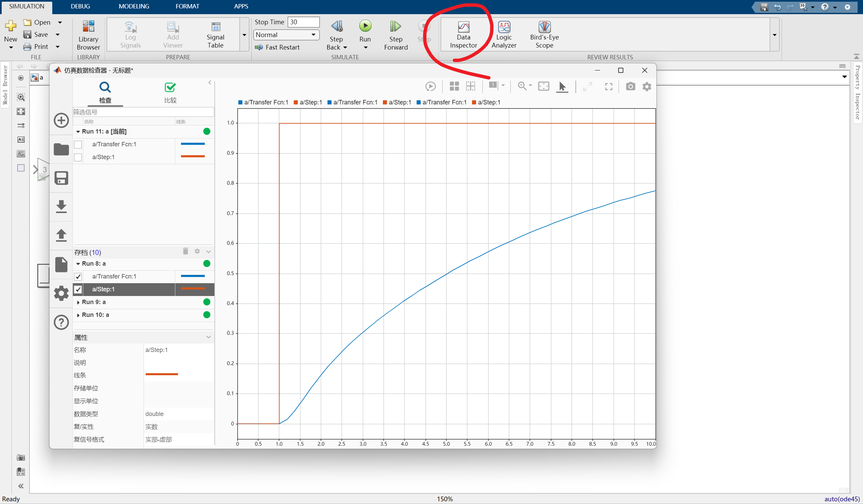Click the export upload arrow icon
Screen dimensions: 863x504
(x=61, y=236)
